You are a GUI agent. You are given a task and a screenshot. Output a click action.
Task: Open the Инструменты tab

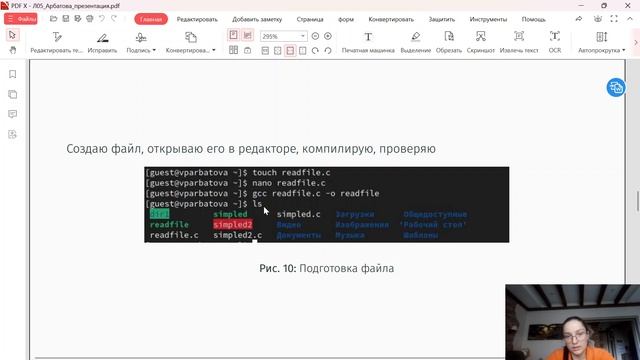[x=488, y=19]
